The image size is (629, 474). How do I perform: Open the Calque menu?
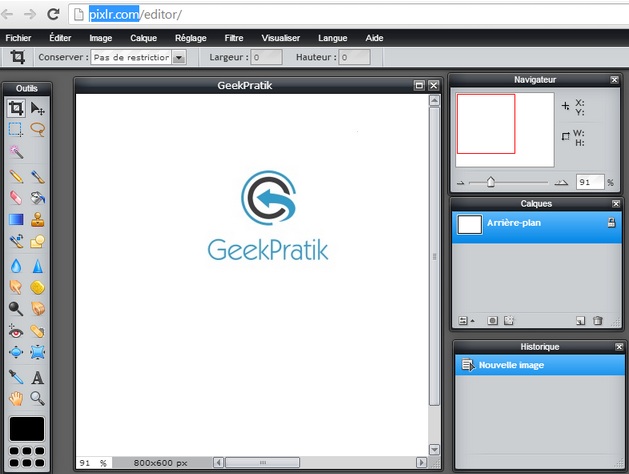[x=143, y=38]
